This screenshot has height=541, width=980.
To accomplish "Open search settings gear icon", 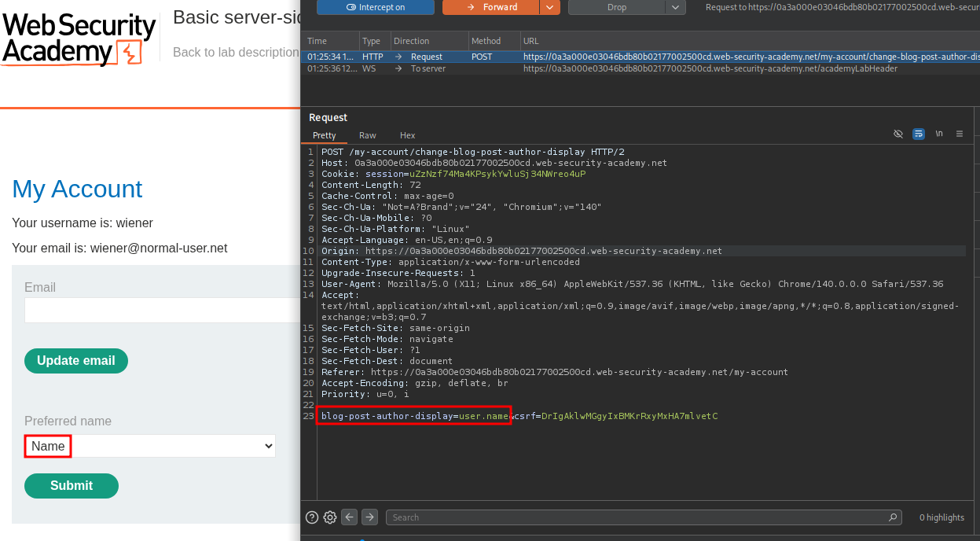I will (x=330, y=517).
